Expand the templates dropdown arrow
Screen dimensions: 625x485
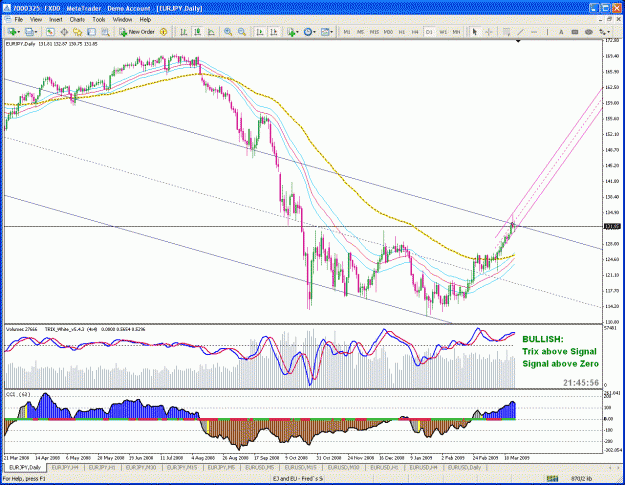click(332, 32)
